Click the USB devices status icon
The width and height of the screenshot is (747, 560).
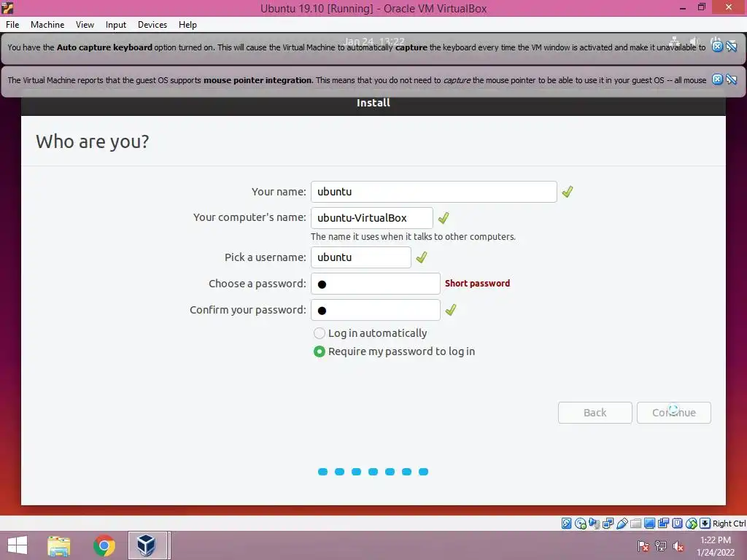point(622,524)
